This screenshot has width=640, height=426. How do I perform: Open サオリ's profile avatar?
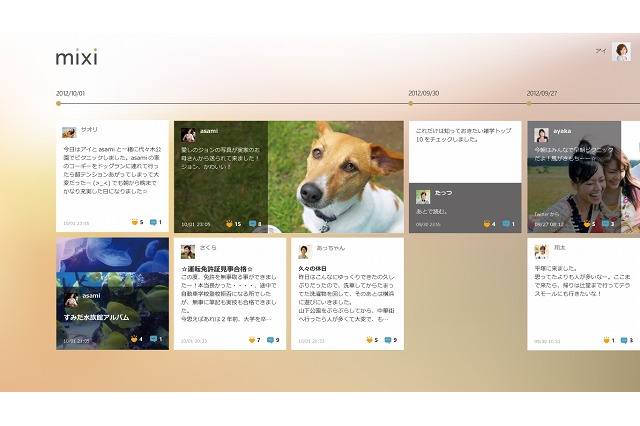[x=69, y=132]
